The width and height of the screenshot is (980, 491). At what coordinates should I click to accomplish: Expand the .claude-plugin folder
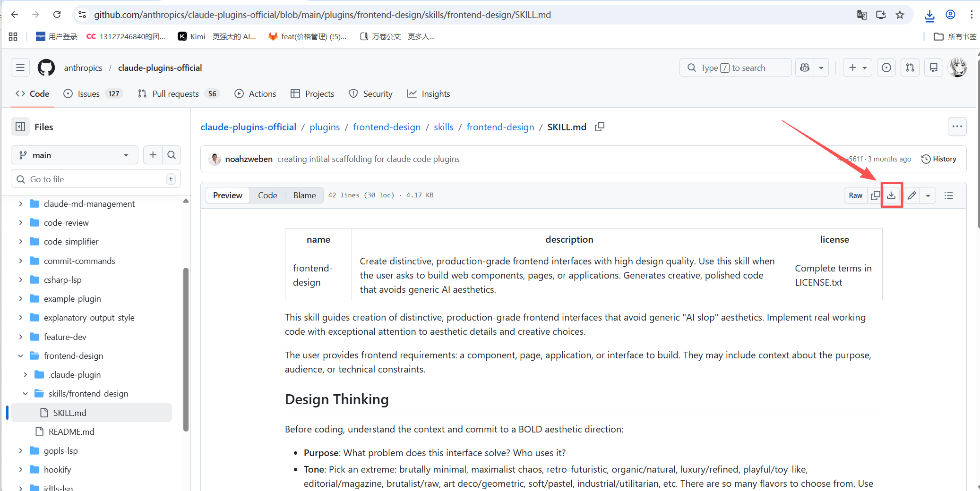[25, 374]
